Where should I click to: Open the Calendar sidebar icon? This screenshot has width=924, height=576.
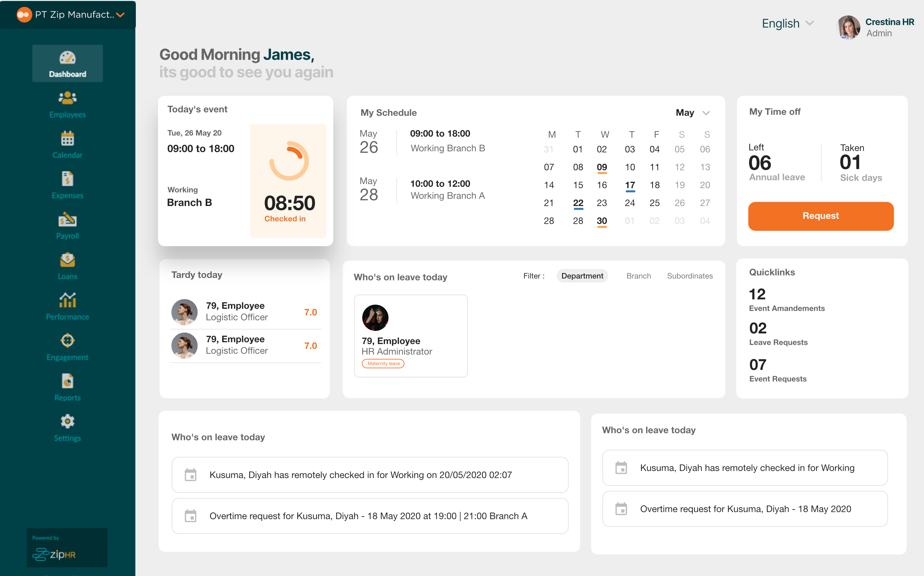pyautogui.click(x=67, y=139)
